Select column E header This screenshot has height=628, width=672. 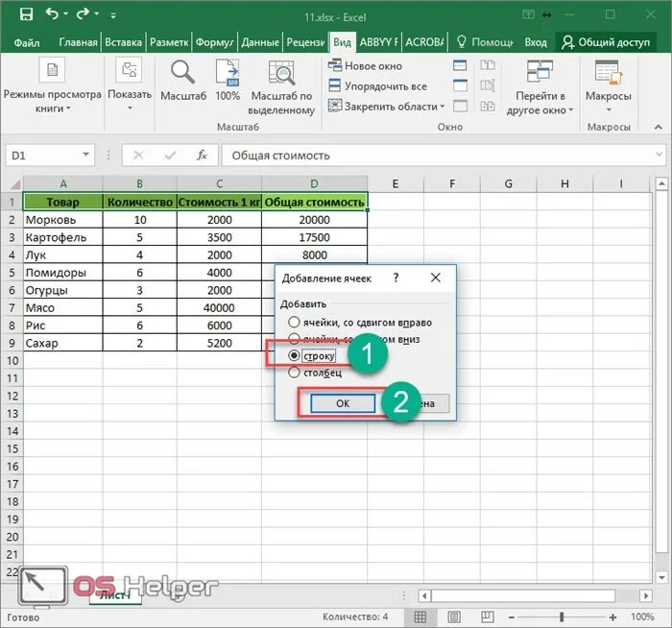point(396,184)
